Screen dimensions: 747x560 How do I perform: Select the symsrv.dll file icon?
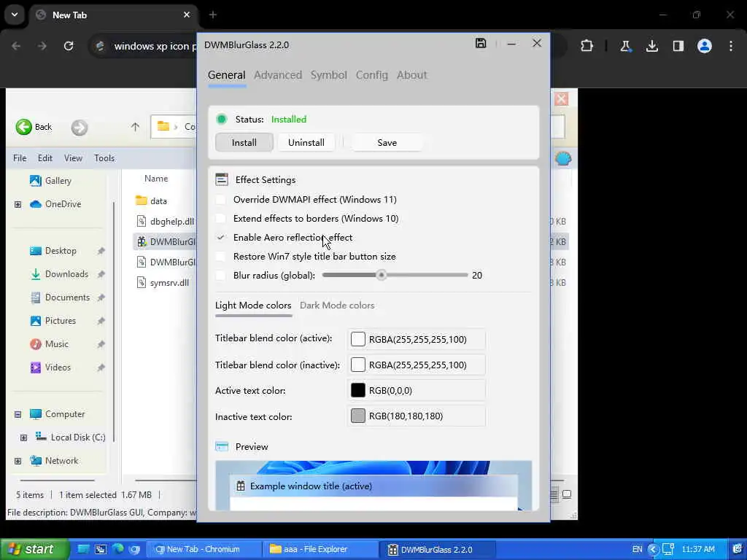pos(141,282)
